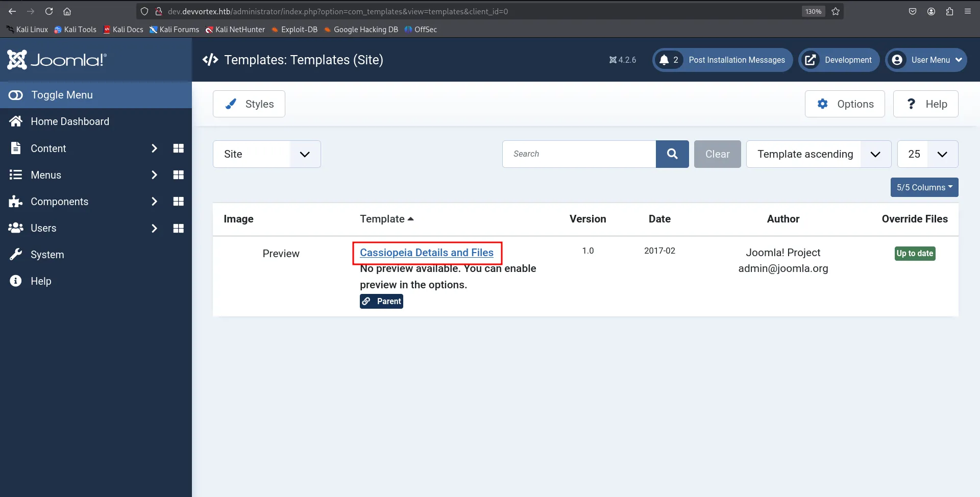The width and height of the screenshot is (980, 497).
Task: Open the 25 items-per-page dropdown
Action: (x=928, y=154)
